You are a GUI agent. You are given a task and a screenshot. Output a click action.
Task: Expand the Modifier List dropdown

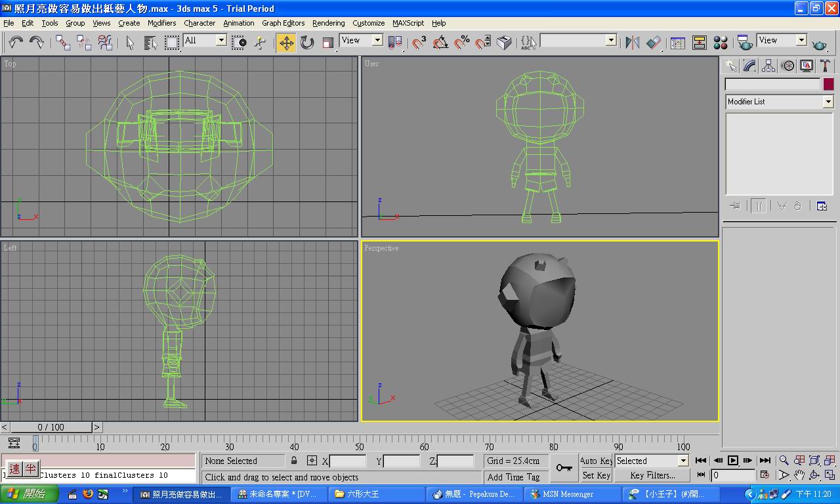828,102
